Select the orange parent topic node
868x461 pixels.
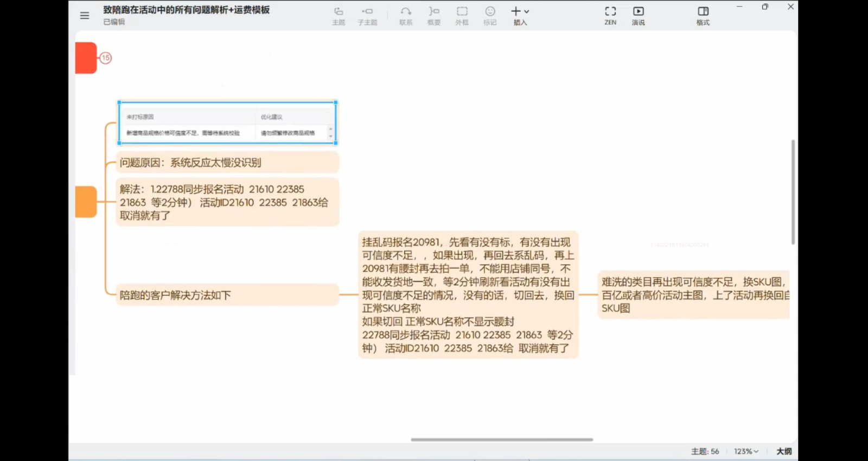pos(86,202)
